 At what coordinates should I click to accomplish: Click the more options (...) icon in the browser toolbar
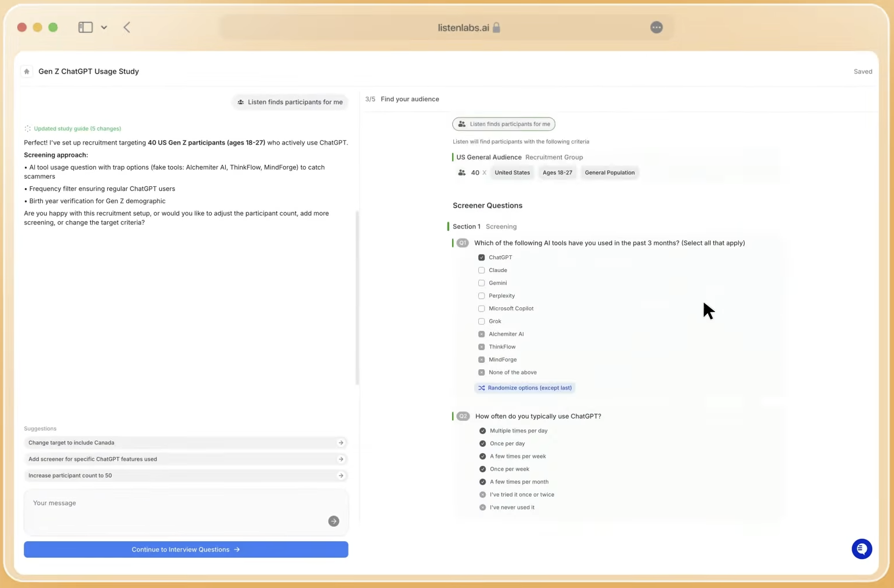point(656,27)
